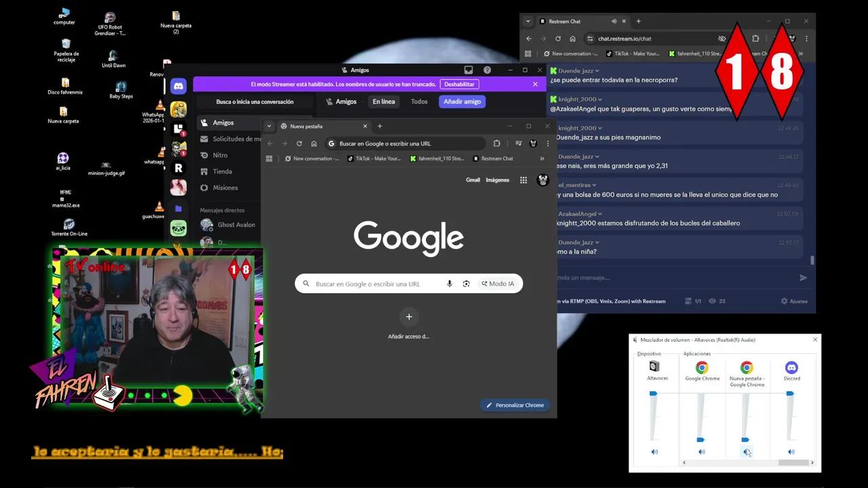Screen dimensions: 868x488
Task: Adjust the Discord volume slider
Action: (790, 393)
